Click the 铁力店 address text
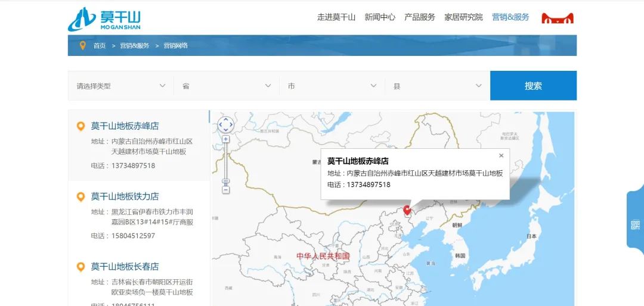This screenshot has width=644, height=306. pos(152,217)
